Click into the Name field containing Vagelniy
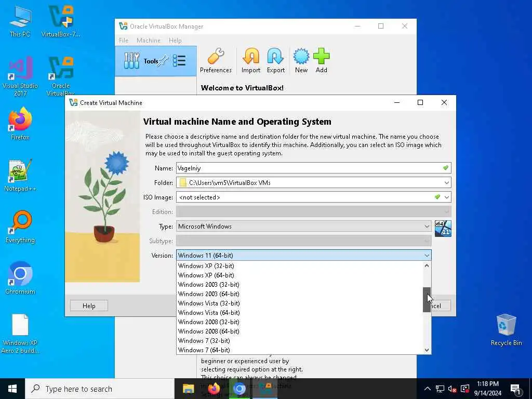The image size is (532, 399). tap(313, 168)
